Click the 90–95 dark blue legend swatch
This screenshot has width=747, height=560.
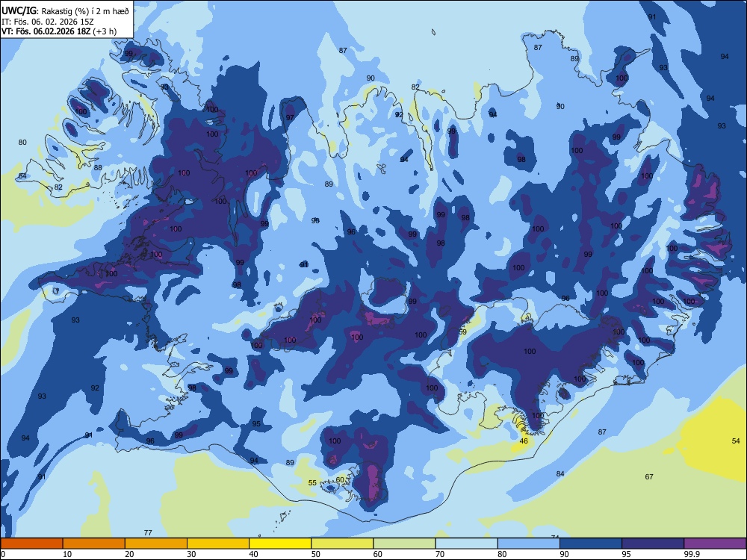coord(591,544)
